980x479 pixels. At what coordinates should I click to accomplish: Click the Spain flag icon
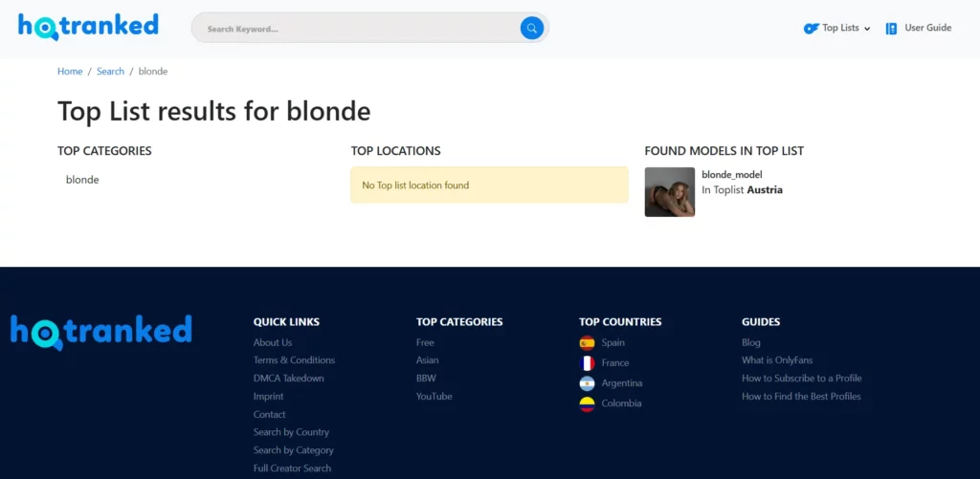click(x=587, y=342)
